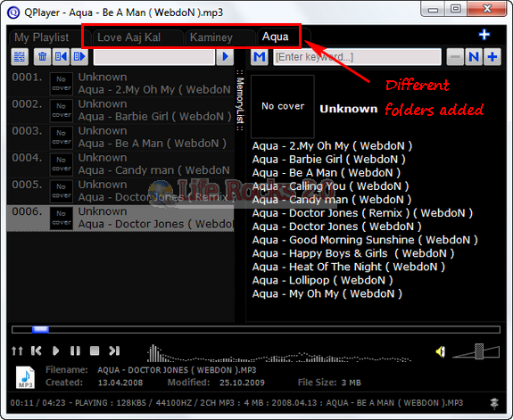Pause the current song

click(x=75, y=350)
